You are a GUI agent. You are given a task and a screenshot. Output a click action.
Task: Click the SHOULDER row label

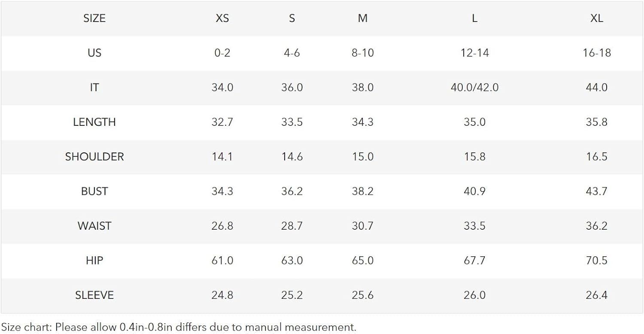click(x=94, y=157)
